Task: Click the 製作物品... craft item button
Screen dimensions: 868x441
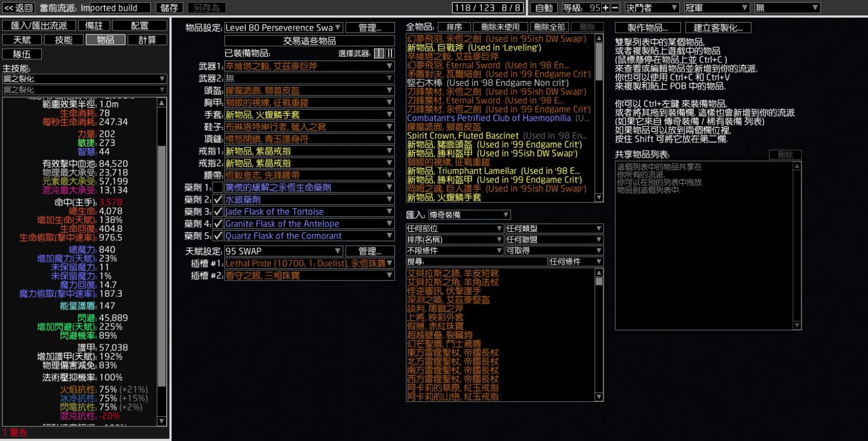Action: [648, 28]
